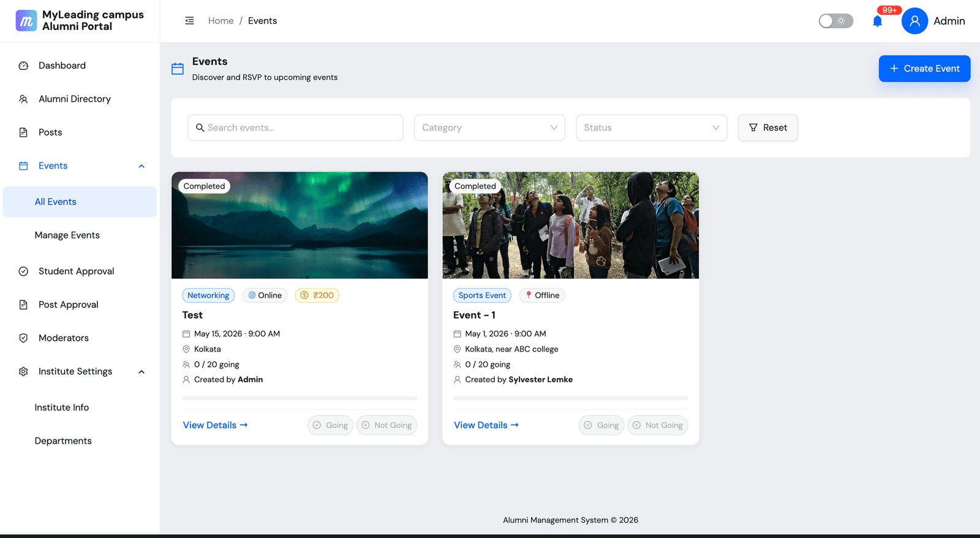Open the Category dropdown

[489, 127]
